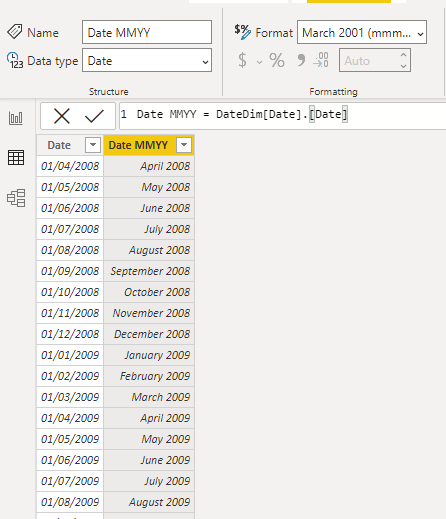Click cell May 2009
Viewport: 446px width, 519px height.
149,439
